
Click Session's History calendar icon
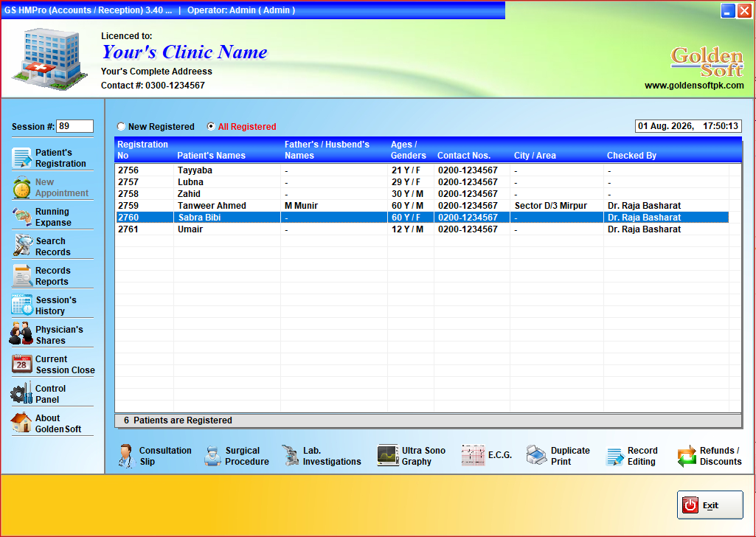coord(22,305)
